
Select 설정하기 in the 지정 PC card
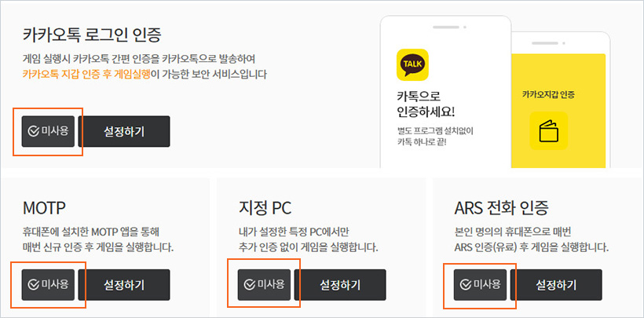[341, 284]
